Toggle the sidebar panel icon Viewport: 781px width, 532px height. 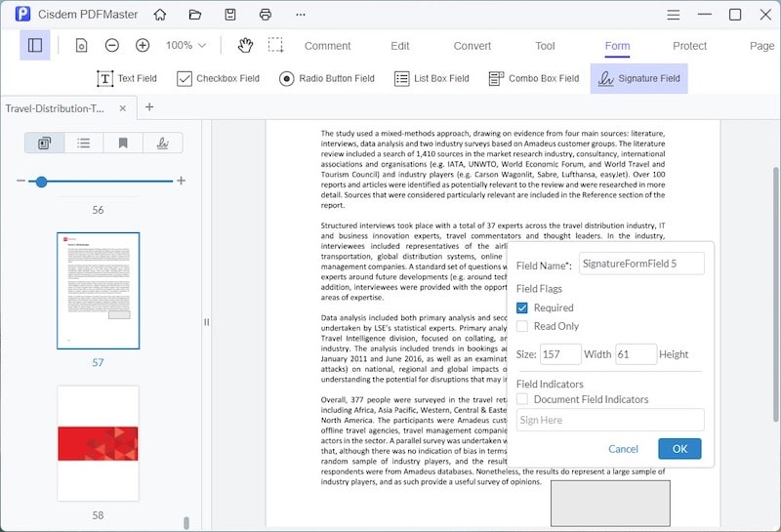pos(35,45)
